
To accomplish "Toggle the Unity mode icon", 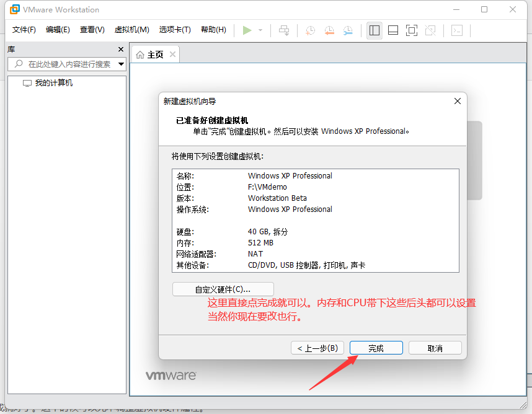I will pyautogui.click(x=431, y=30).
